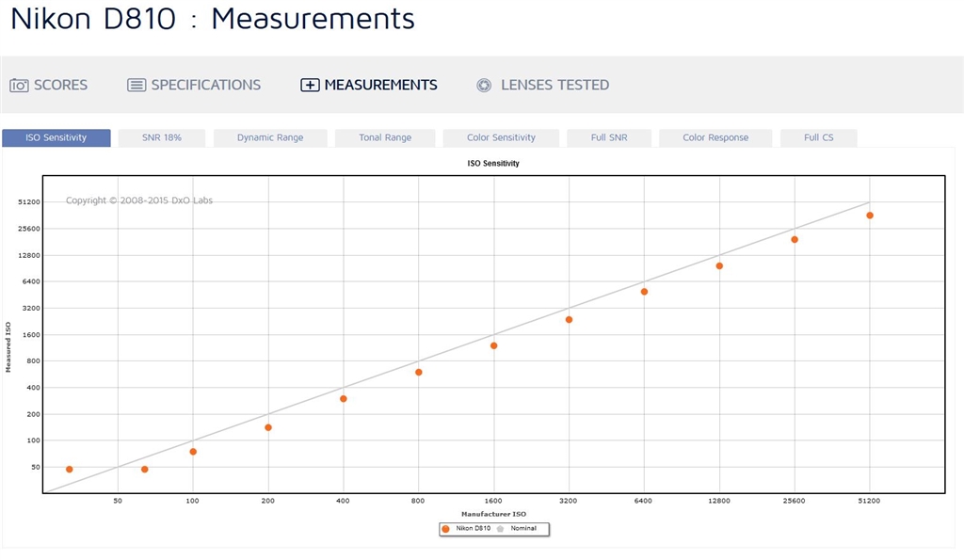Switch to the Full CS tab
Viewport: 964px width, 560px height.
coord(819,137)
